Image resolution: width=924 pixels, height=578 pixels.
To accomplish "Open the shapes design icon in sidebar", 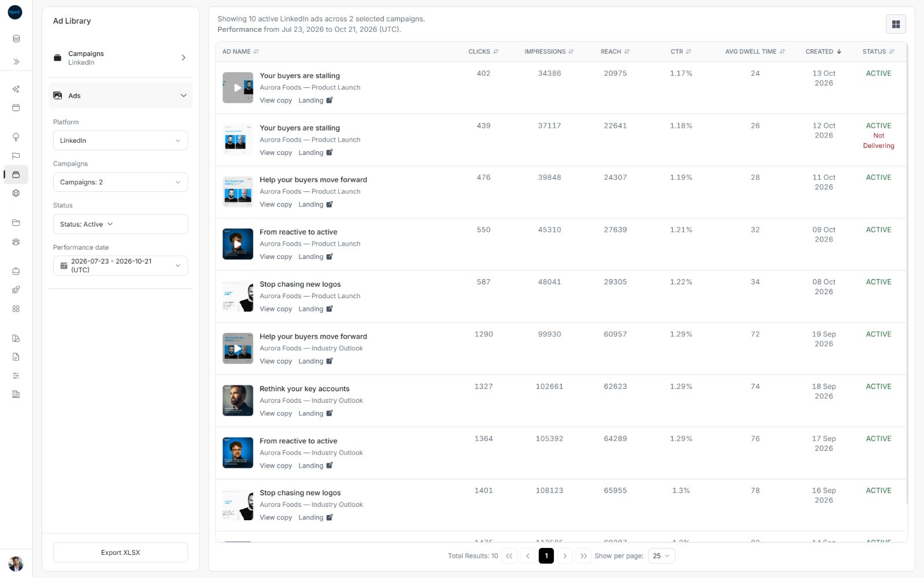I will coord(16,338).
